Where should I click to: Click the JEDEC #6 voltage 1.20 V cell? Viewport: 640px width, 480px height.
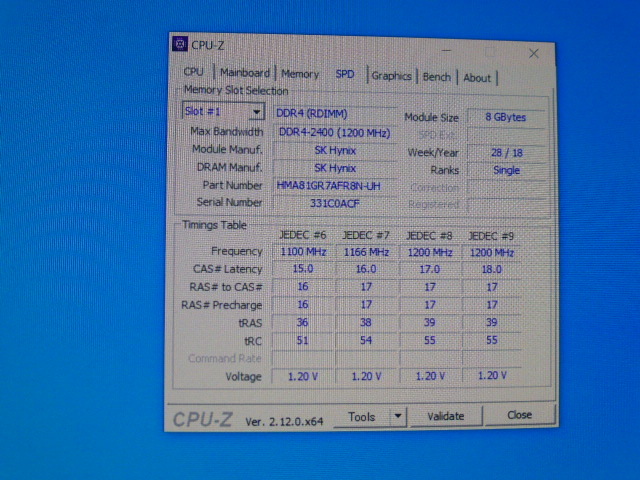pos(303,376)
